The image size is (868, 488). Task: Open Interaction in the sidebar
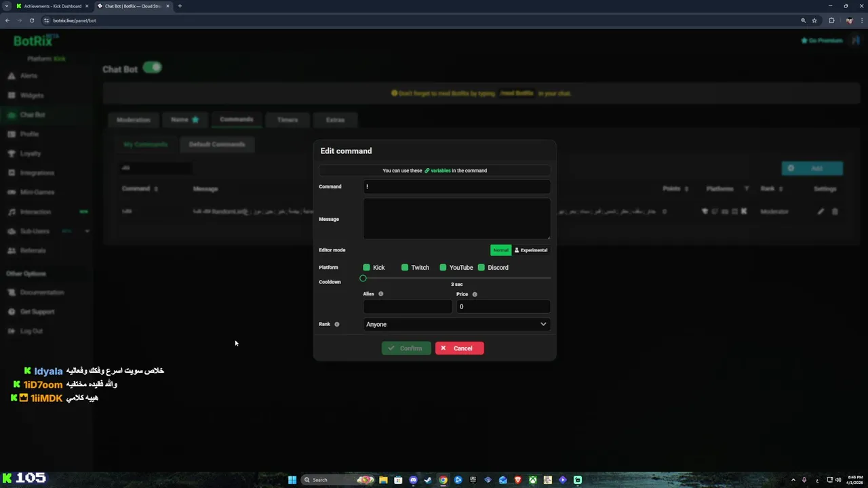coord(35,212)
